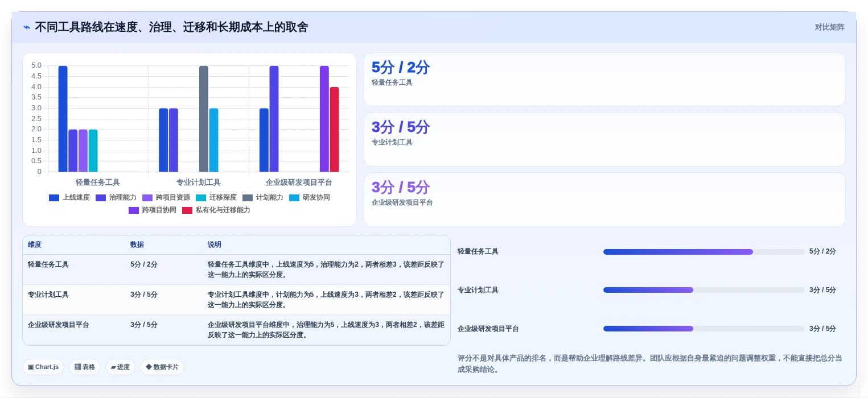Click the Chart.js tag chip
868x398 pixels.
click(43, 367)
